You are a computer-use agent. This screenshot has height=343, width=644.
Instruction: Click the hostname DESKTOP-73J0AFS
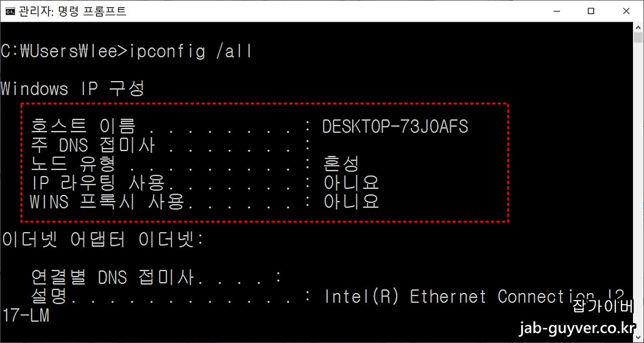pyautogui.click(x=395, y=126)
